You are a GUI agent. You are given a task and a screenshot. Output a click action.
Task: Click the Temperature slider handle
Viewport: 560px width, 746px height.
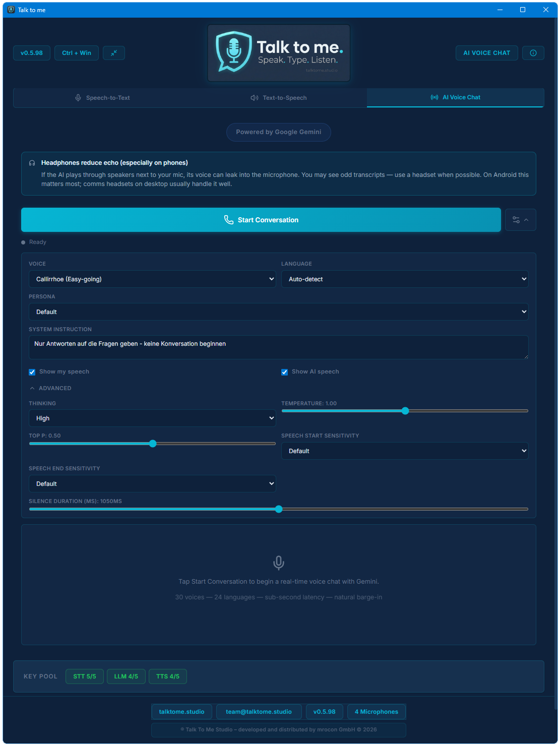pyautogui.click(x=405, y=411)
